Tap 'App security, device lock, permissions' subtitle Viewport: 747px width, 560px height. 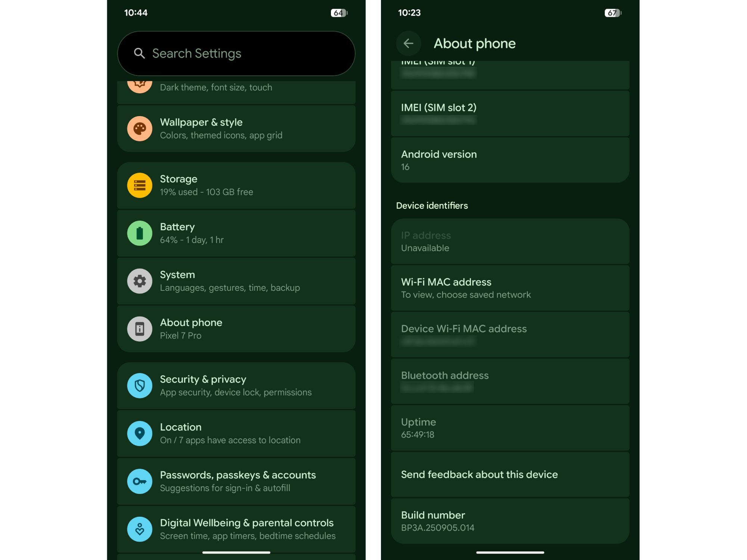click(x=236, y=392)
